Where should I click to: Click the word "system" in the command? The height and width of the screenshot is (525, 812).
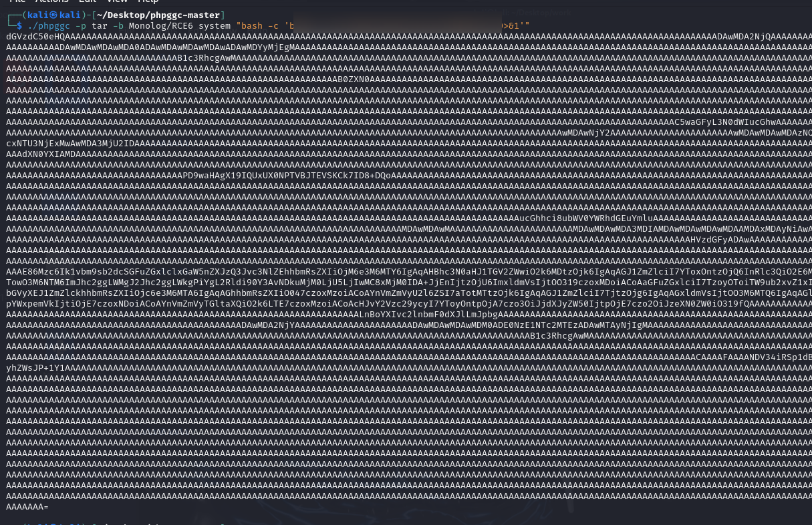(215, 25)
